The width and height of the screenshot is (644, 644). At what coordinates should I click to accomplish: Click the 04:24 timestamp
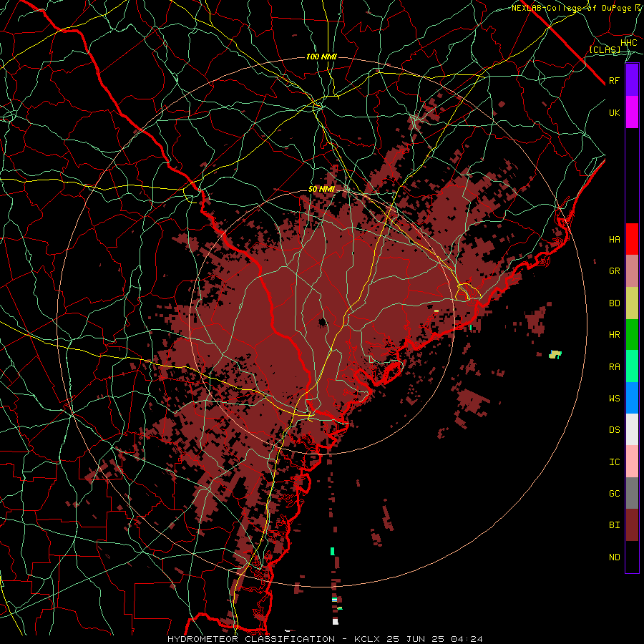click(x=467, y=639)
